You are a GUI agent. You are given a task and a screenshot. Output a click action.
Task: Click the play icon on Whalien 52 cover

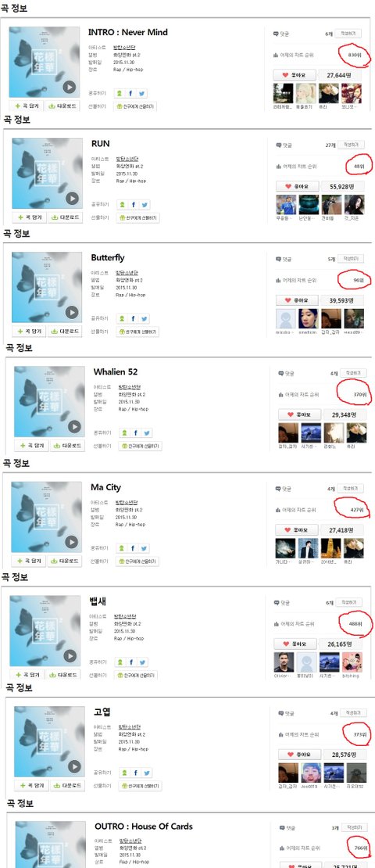point(74,427)
